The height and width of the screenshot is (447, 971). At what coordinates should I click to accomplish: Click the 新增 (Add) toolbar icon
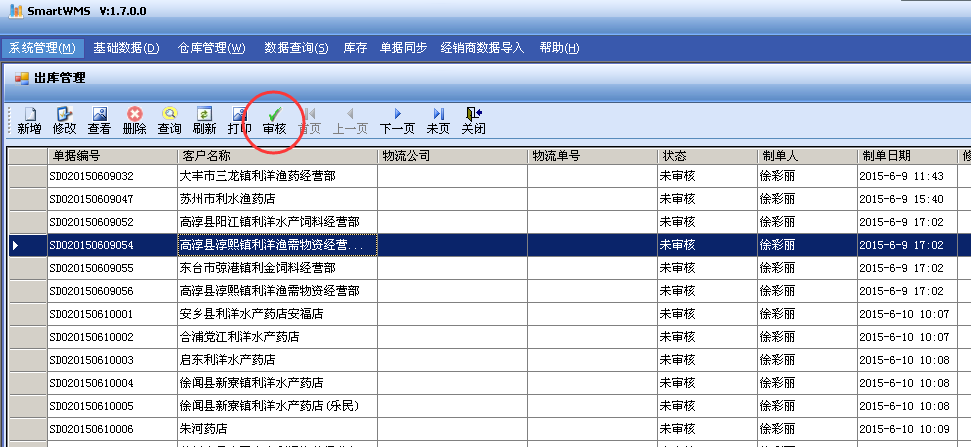click(x=29, y=114)
